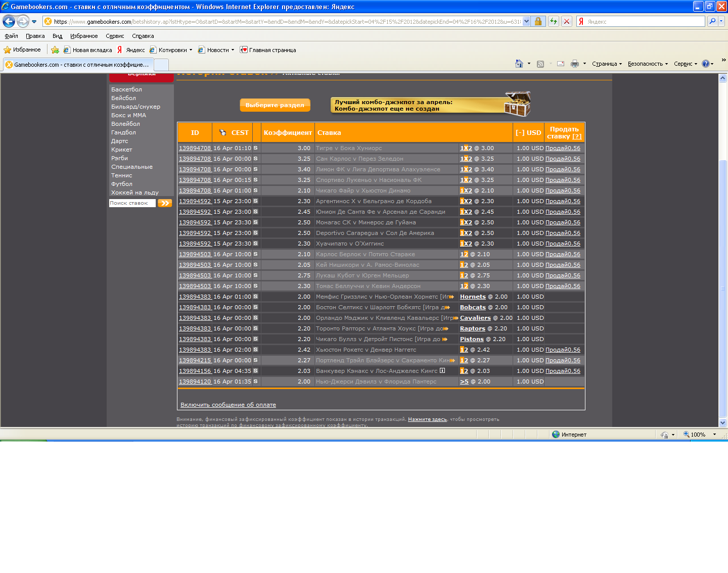The width and height of the screenshot is (728, 573).
Task: Click the Выберите раздел button
Action: [275, 105]
